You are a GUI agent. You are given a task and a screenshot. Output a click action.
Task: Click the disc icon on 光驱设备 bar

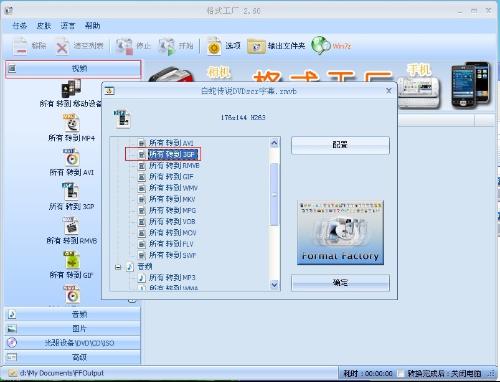(12, 343)
